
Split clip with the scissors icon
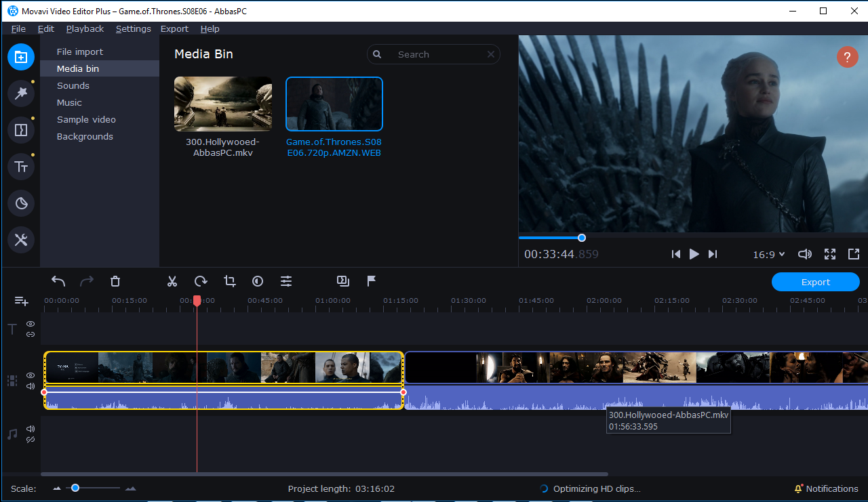172,281
